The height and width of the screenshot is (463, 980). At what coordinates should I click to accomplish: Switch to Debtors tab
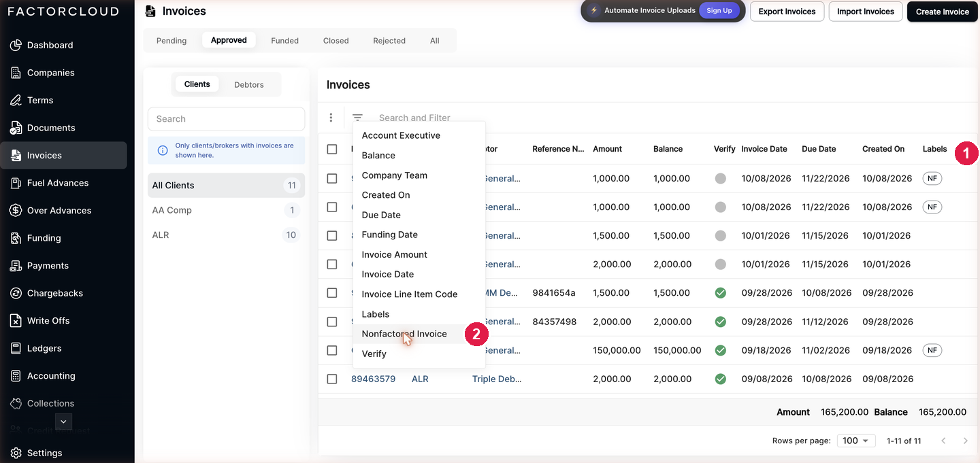tap(249, 84)
